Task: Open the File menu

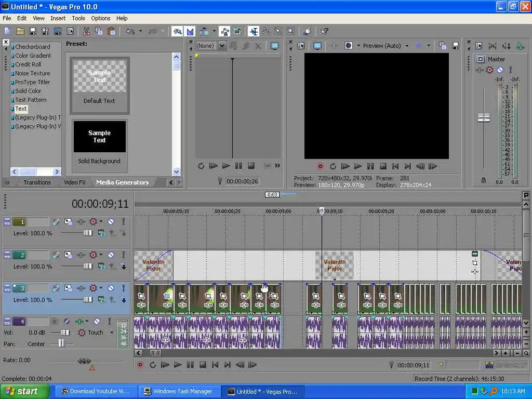Action: pyautogui.click(x=7, y=18)
